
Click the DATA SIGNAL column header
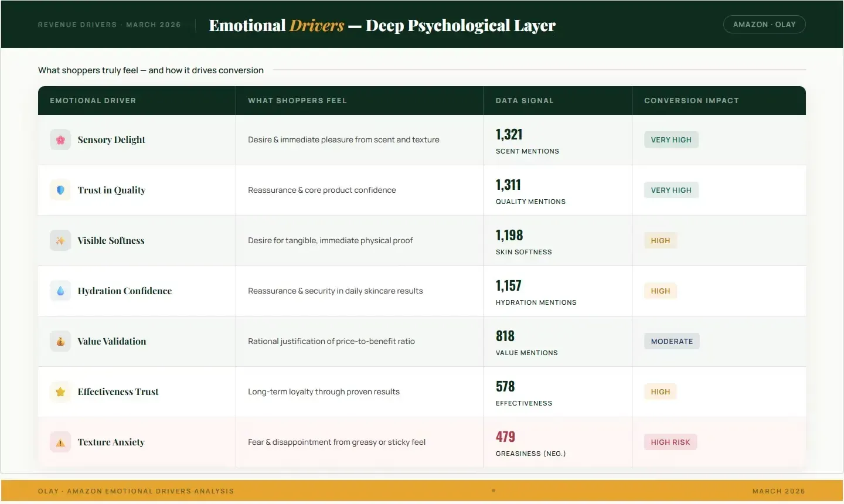pos(525,101)
